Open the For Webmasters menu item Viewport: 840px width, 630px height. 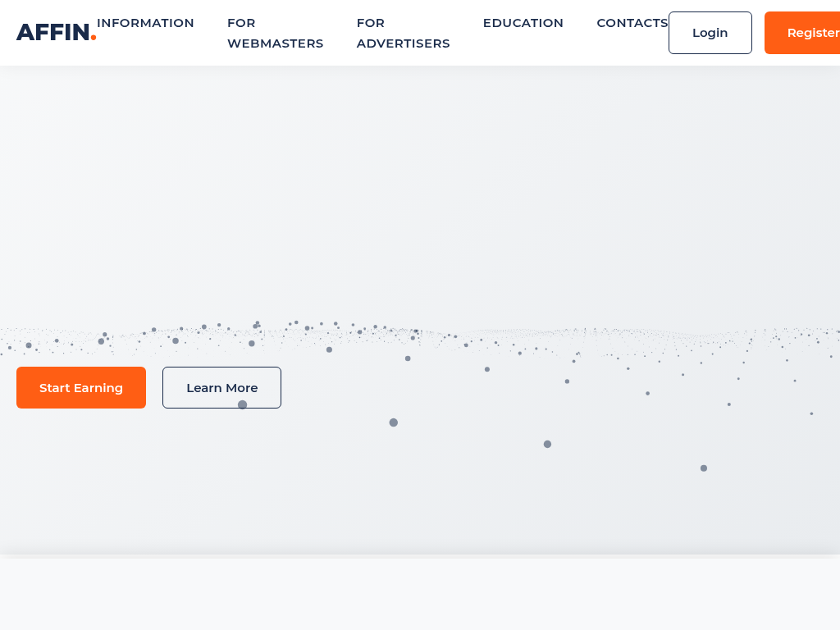pyautogui.click(x=275, y=33)
